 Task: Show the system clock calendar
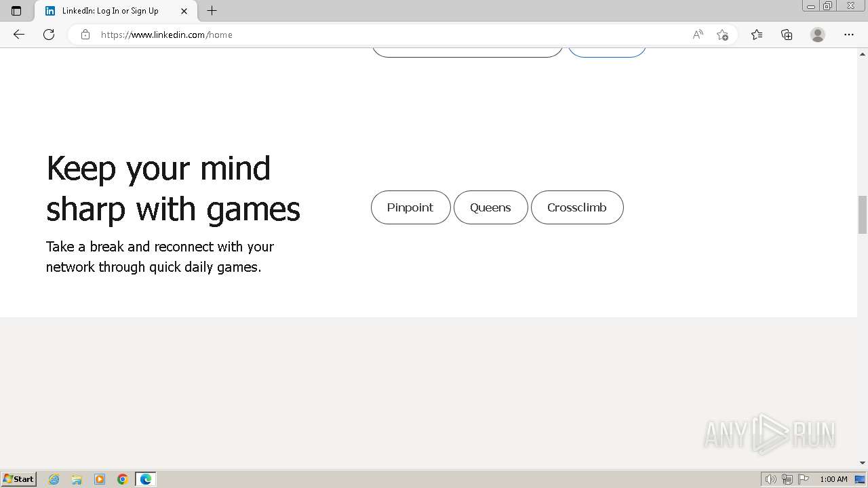[x=833, y=479]
